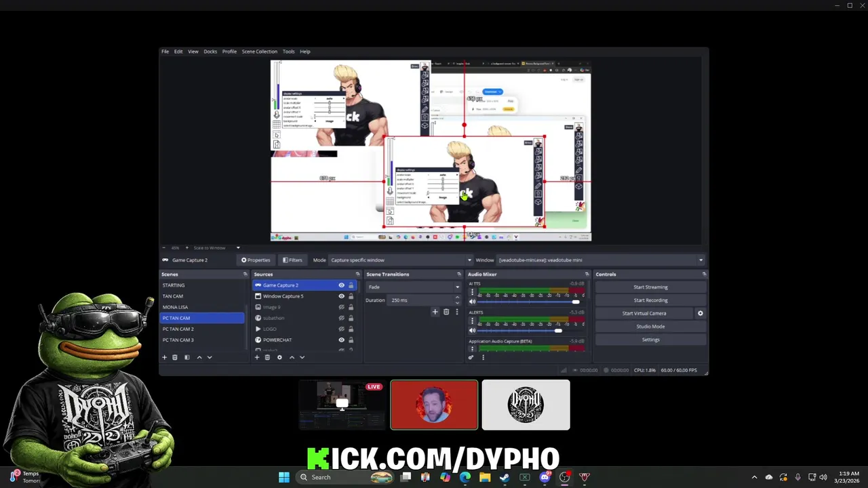The width and height of the screenshot is (868, 488).
Task: Open OBS Settings button
Action: tap(650, 340)
